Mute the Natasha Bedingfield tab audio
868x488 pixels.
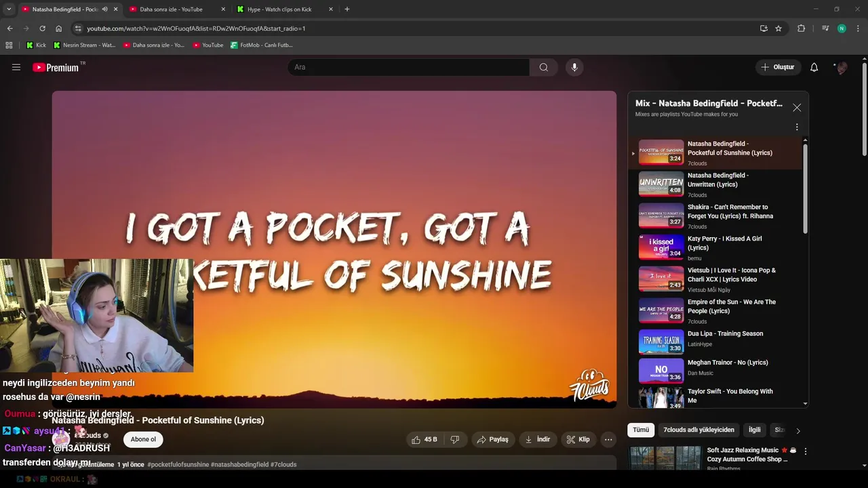click(x=104, y=9)
